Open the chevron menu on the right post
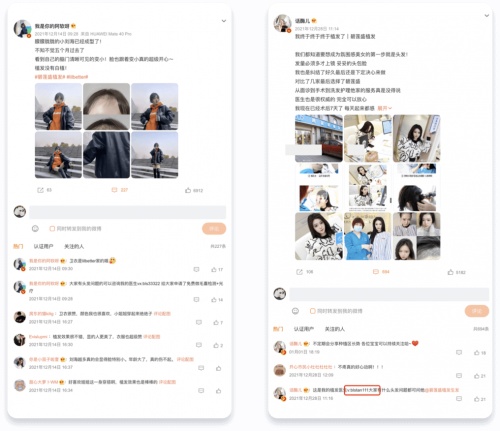The width and height of the screenshot is (500, 431). point(487,15)
